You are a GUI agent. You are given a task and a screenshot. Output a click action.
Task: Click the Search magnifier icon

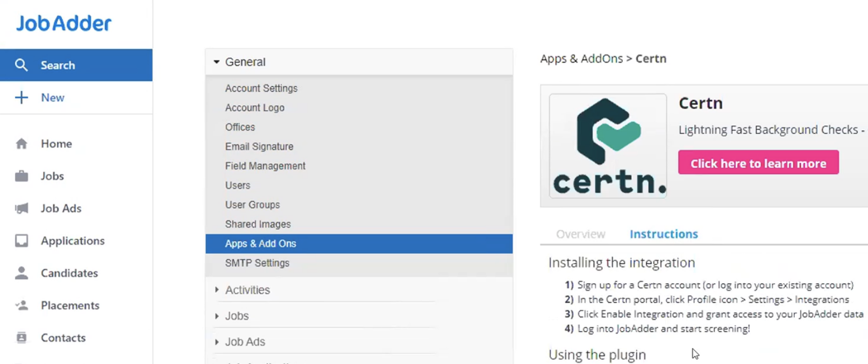[x=21, y=65]
